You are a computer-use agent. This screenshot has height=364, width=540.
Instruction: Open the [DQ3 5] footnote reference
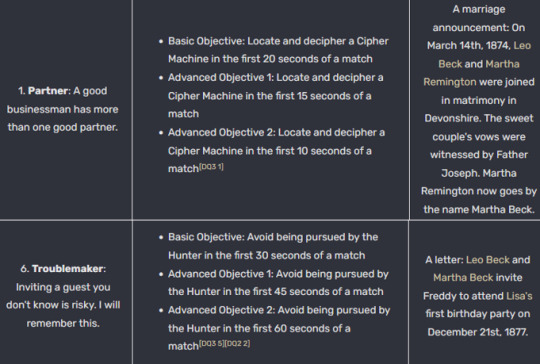[211, 343]
